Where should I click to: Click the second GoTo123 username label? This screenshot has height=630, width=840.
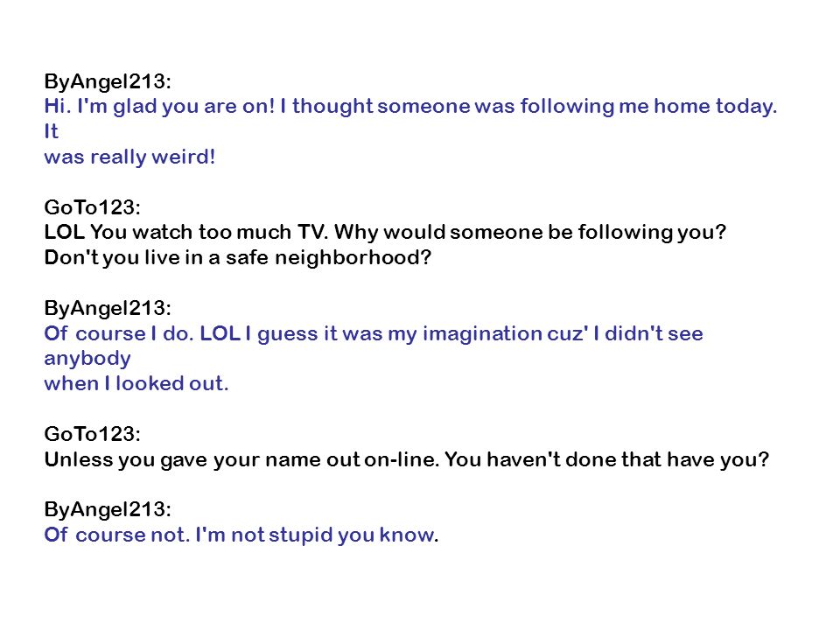pos(92,434)
